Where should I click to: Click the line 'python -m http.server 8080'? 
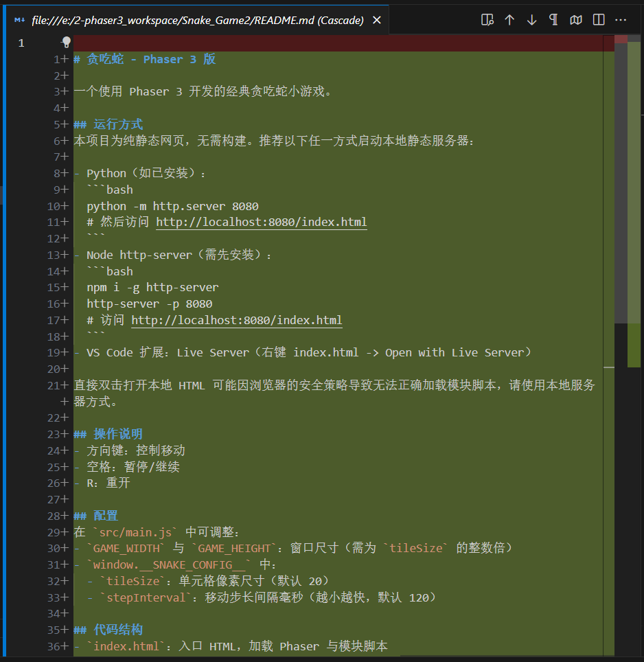172,206
